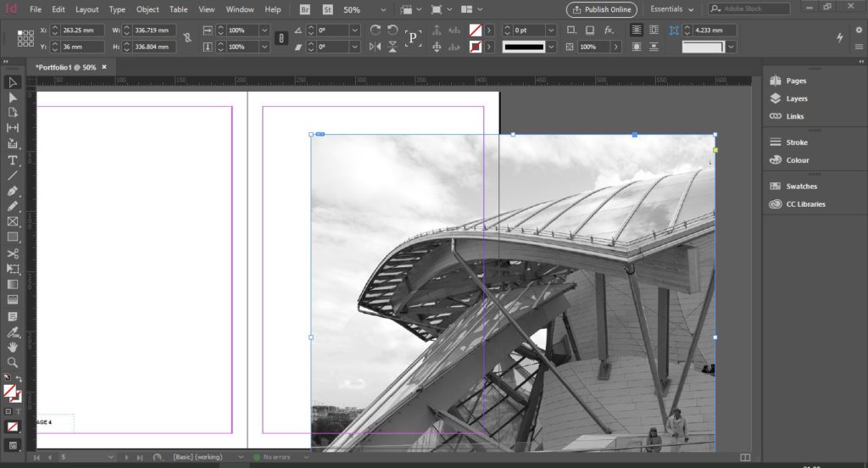
Task: Open the Window menu
Action: coord(240,9)
